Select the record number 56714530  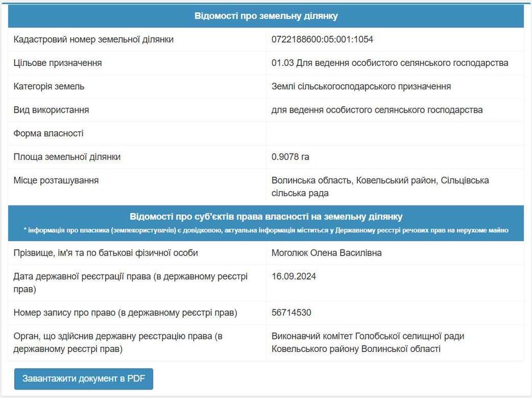click(292, 313)
